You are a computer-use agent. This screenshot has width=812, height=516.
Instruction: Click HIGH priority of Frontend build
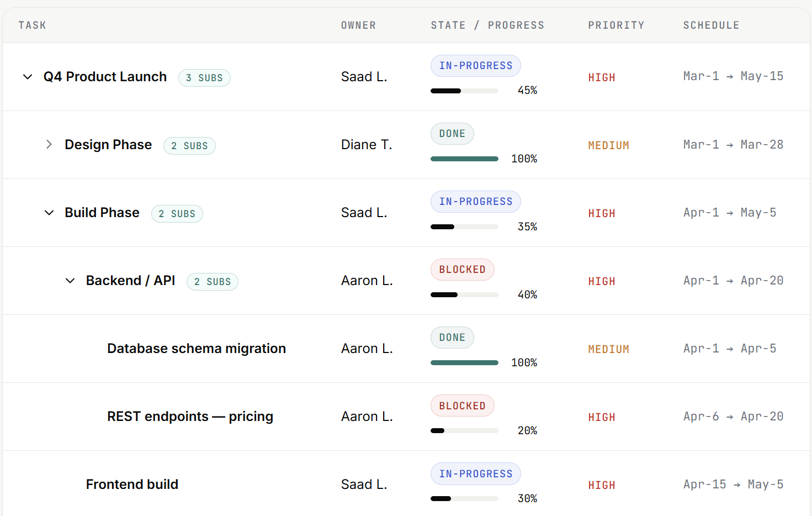[602, 486]
